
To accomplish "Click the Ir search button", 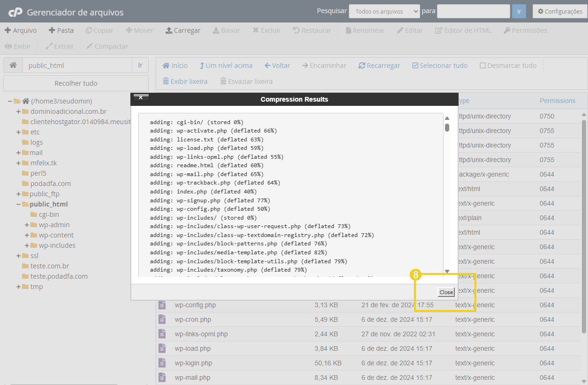I will pyautogui.click(x=519, y=11).
